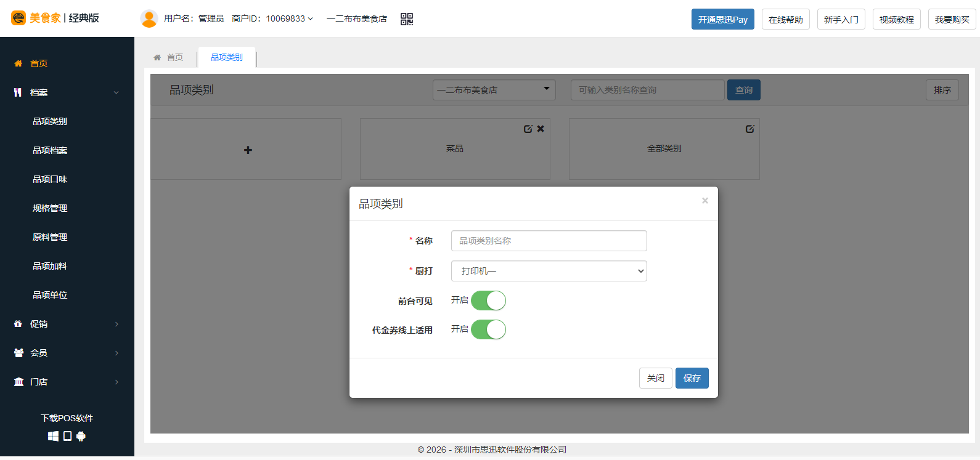Open 新手入门 guide
Screen dimensions: 980x460
pos(841,19)
